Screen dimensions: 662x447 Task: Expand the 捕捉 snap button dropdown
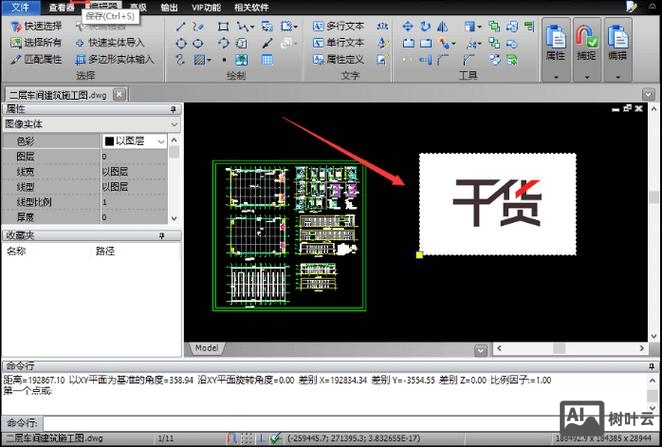[x=586, y=77]
